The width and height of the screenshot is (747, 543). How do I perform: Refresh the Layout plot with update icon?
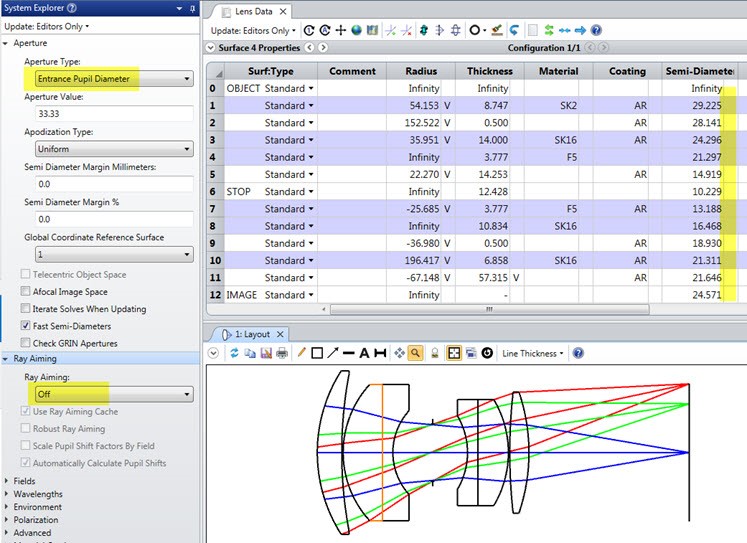point(234,353)
